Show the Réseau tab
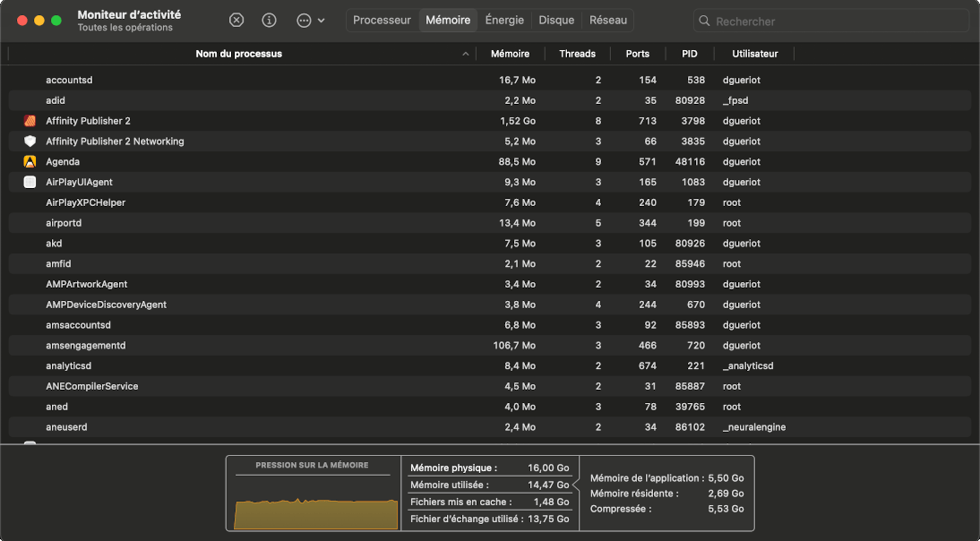 pyautogui.click(x=607, y=20)
